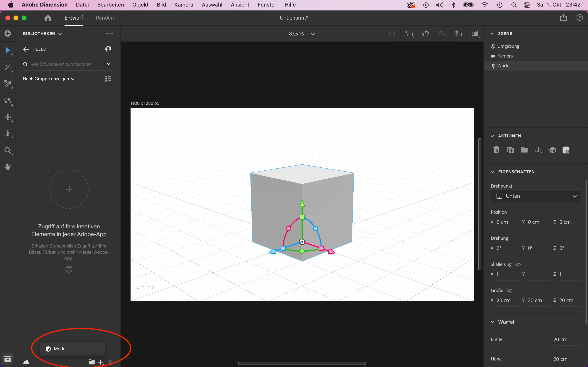Switch to the Rendern tab
This screenshot has width=588, height=367.
105,18
